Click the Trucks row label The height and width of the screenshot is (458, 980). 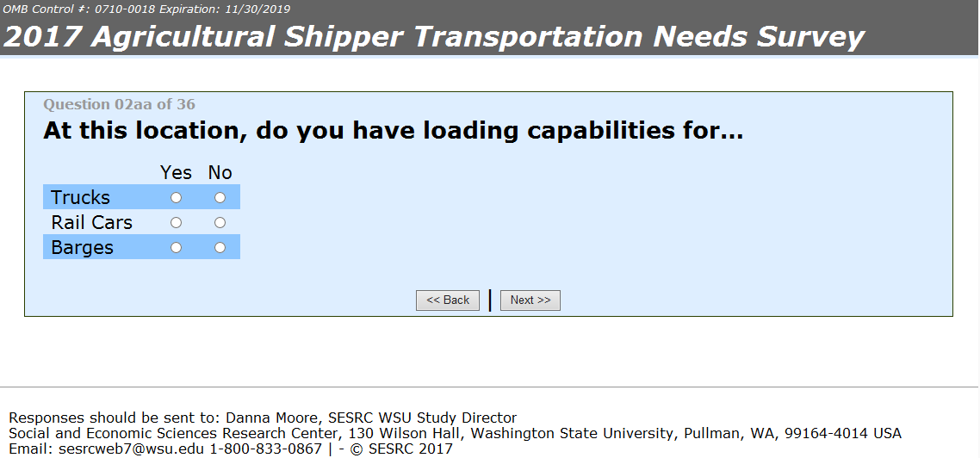click(81, 198)
